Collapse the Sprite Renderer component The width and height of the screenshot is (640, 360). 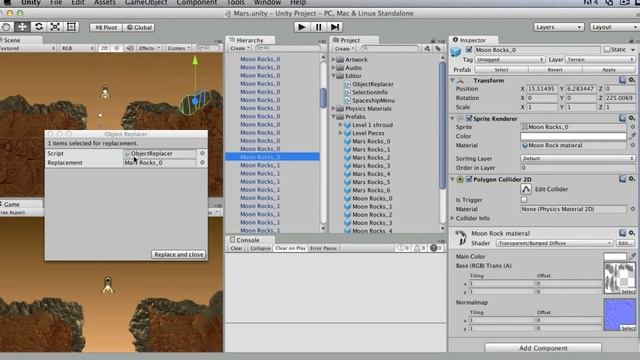click(x=452, y=118)
